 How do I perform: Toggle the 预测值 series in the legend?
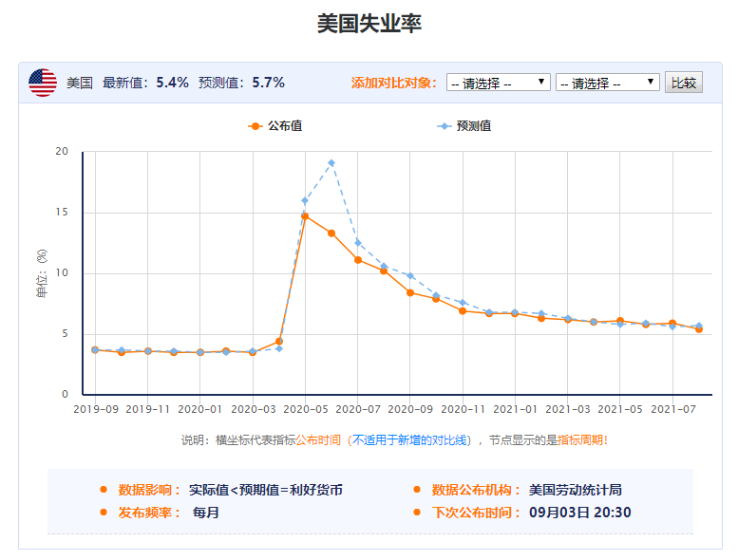tap(473, 126)
